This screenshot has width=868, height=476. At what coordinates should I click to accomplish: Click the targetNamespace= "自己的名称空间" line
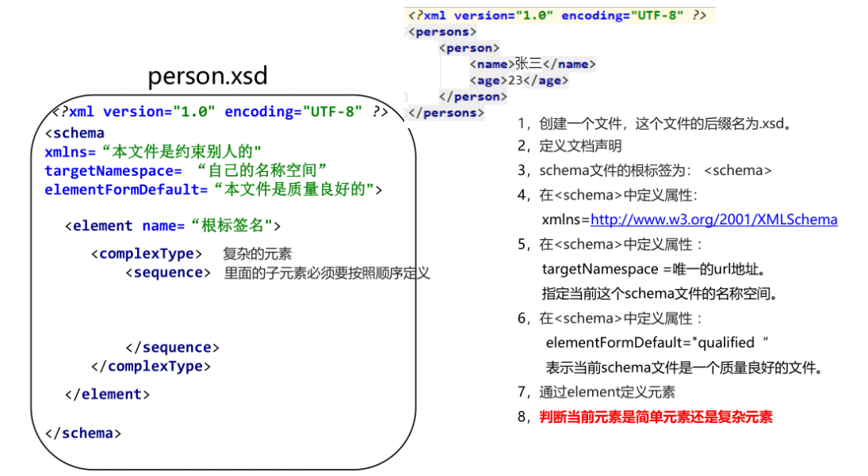coord(185,170)
